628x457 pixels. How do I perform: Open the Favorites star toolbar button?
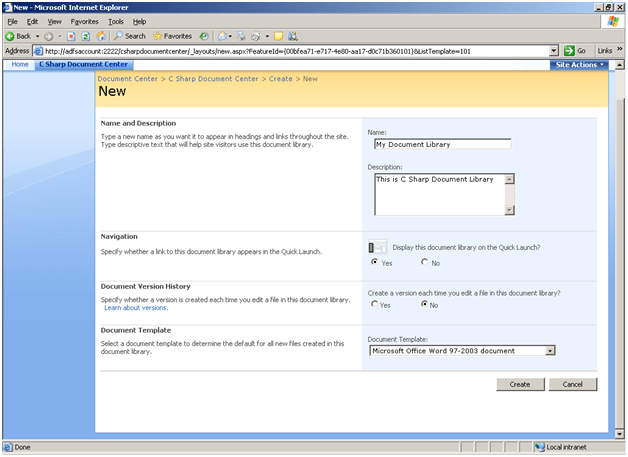pos(172,36)
